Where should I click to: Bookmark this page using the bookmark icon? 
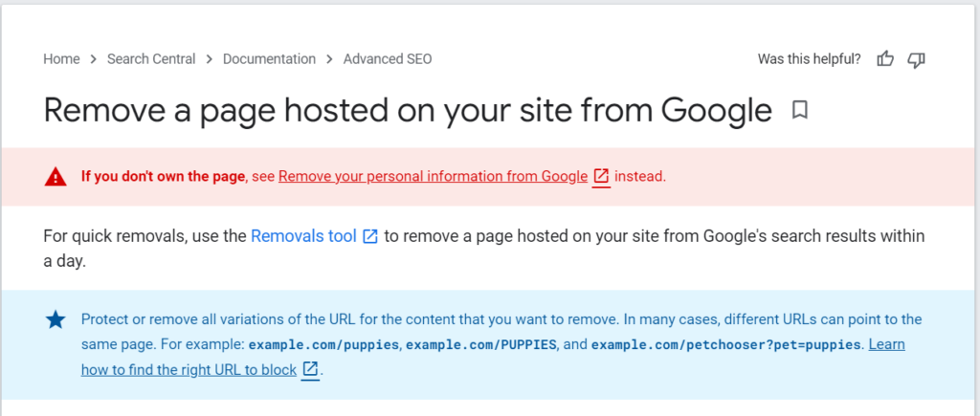(800, 111)
